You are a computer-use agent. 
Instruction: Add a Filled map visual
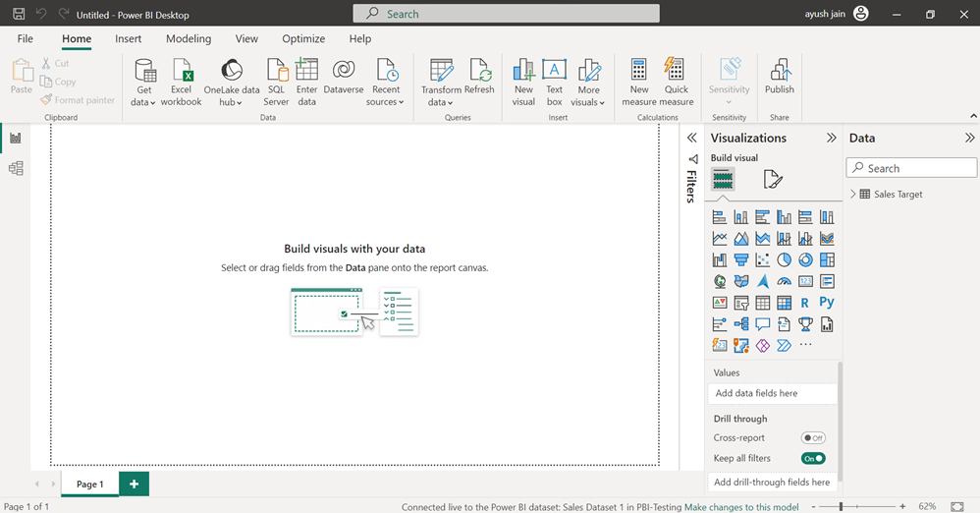(741, 281)
